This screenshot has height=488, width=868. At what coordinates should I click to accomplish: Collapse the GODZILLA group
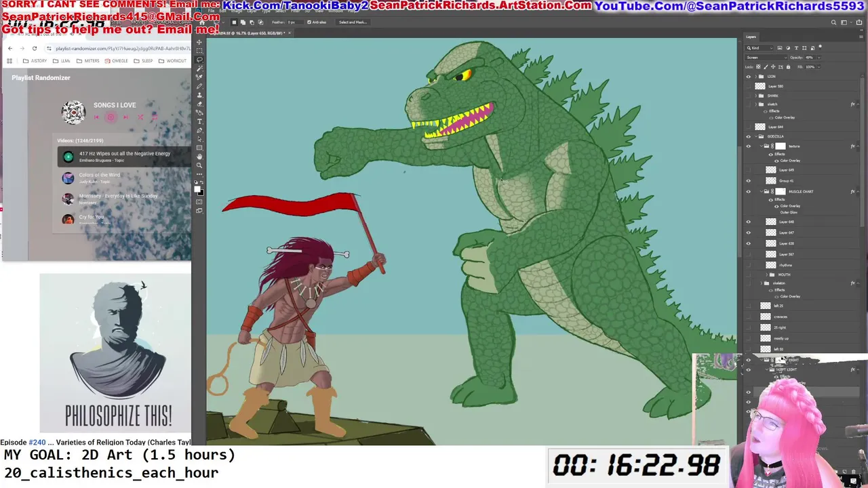pos(756,136)
